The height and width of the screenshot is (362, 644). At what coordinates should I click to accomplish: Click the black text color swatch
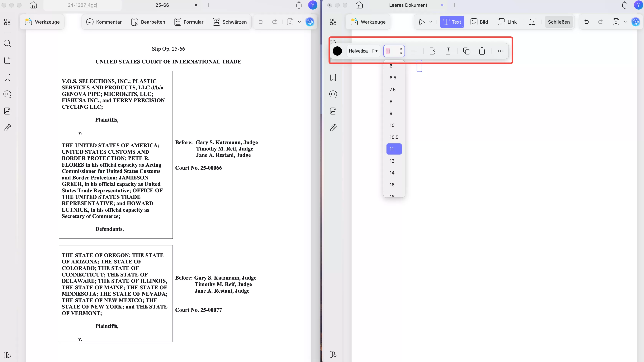click(x=337, y=51)
